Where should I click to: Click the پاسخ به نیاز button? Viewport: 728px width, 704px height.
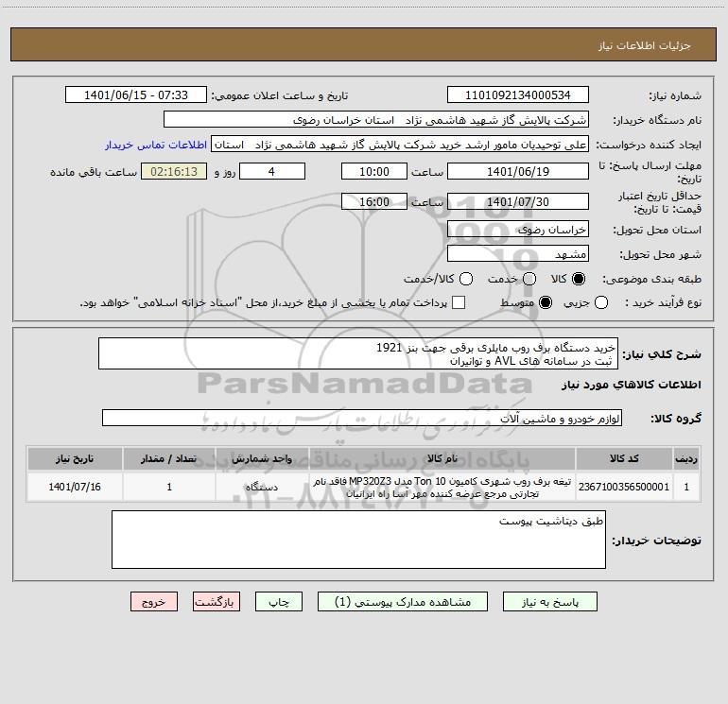550,602
